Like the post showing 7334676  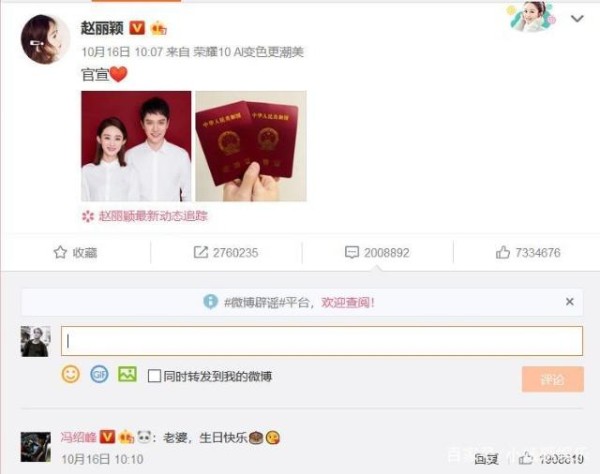tap(502, 252)
